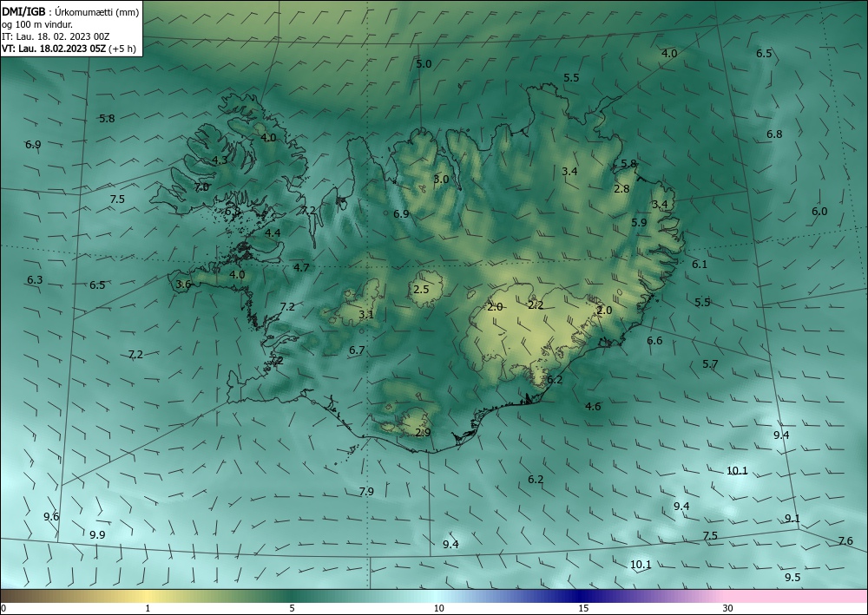868x615 pixels.
Task: Click the map value '9.9'
Action: click(x=97, y=535)
